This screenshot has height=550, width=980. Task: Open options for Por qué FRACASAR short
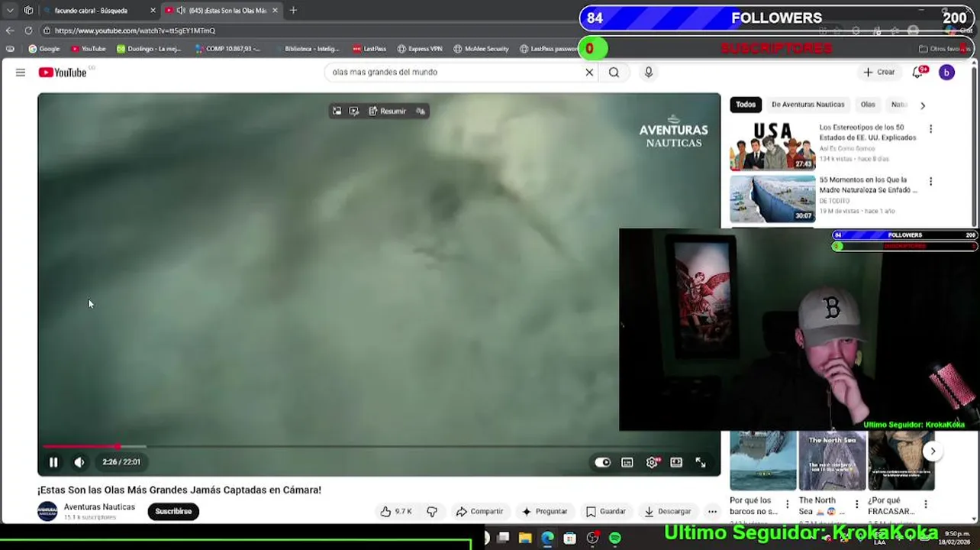[x=926, y=504]
